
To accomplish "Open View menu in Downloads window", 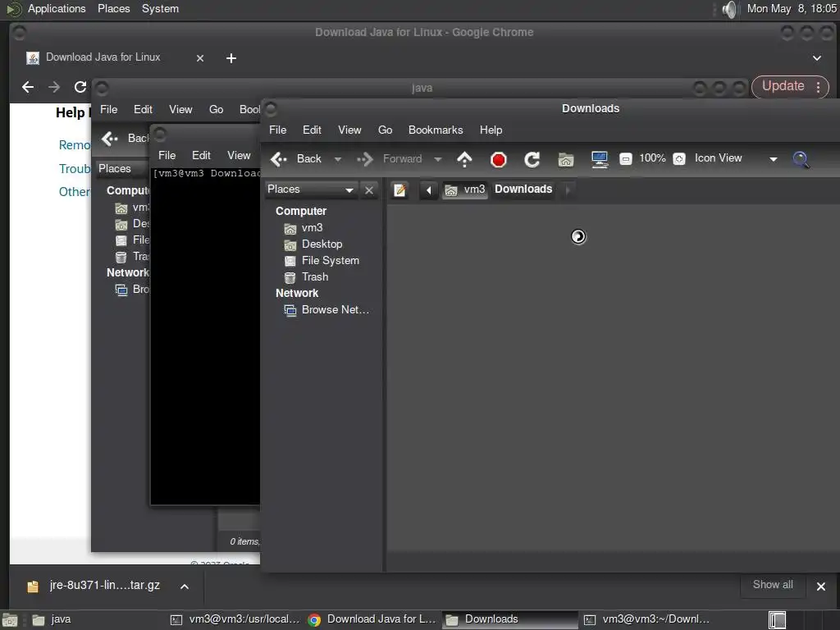I will tap(349, 130).
